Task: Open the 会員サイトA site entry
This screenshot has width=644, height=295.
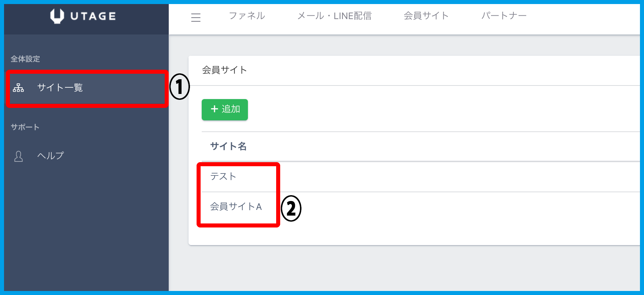Action: coord(236,207)
